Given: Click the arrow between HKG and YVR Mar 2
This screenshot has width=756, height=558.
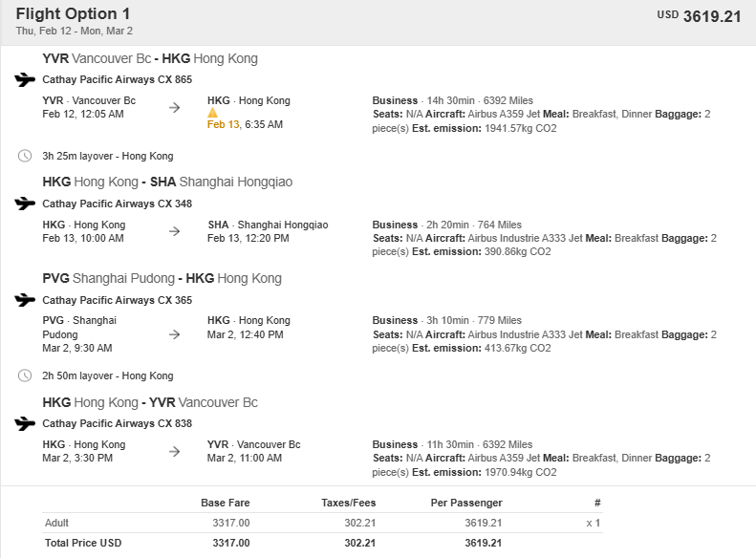Looking at the screenshot, I should click(x=175, y=452).
